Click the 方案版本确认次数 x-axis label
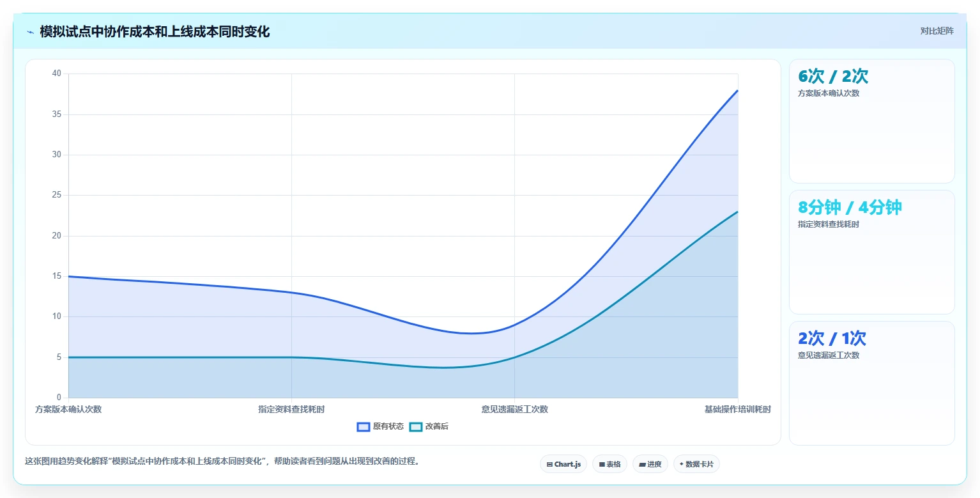The image size is (980, 498). click(68, 410)
